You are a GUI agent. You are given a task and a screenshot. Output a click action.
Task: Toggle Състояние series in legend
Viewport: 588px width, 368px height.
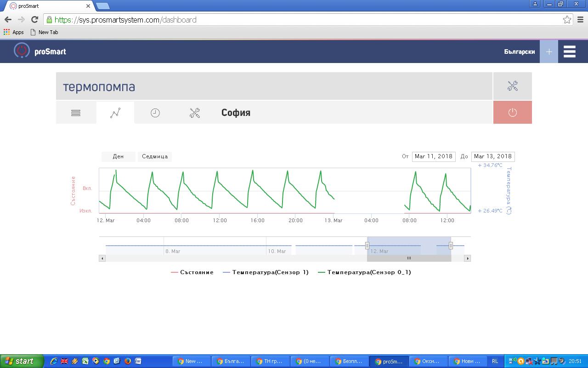coord(192,272)
